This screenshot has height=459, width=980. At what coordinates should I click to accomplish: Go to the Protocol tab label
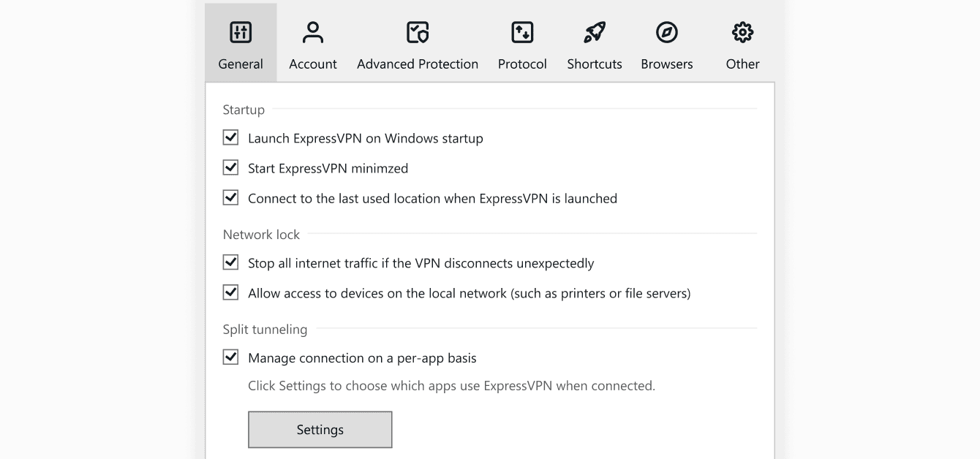(x=522, y=64)
